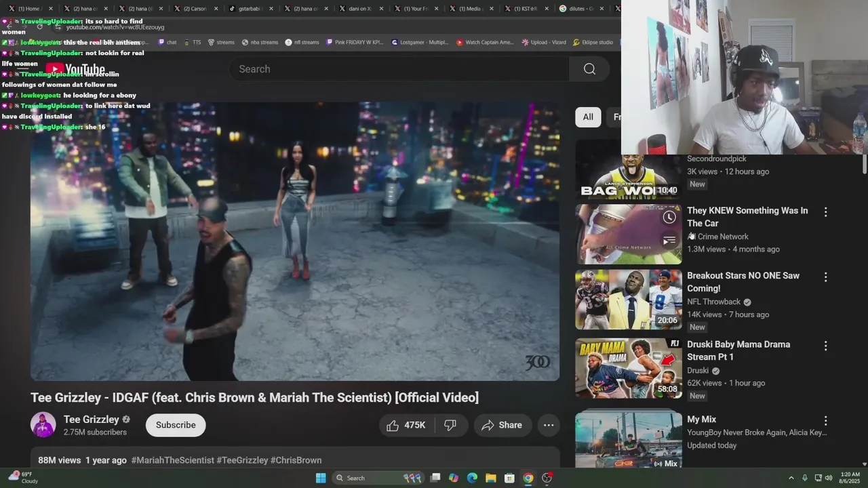Dislike the video with thumbs-down icon
868x488 pixels.
[x=450, y=425]
